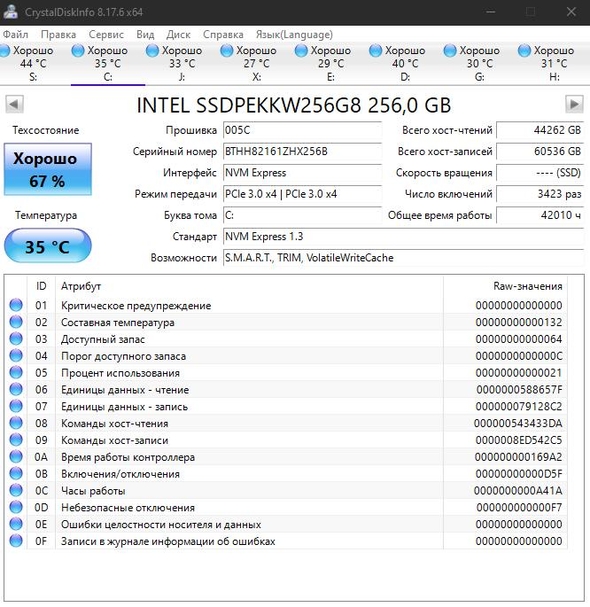Select the J: drive status orb
The image size is (590, 607).
(x=152, y=51)
